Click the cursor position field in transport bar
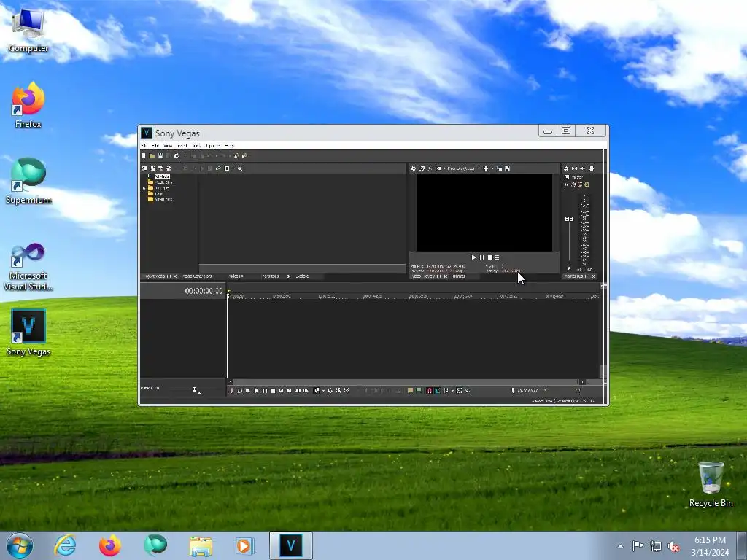747x560 pixels. click(528, 391)
